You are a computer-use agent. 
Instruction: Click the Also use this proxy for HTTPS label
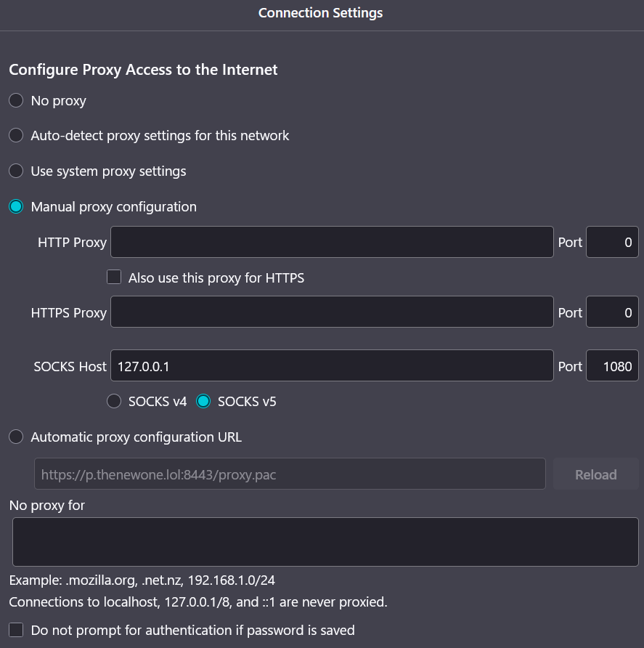coord(216,278)
